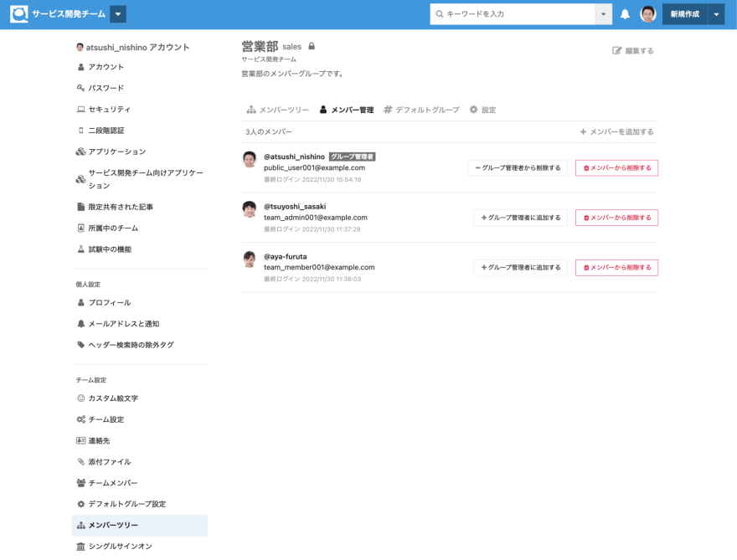Click 連絡先 contact card icon
This screenshot has width=737, height=560.
tap(81, 440)
